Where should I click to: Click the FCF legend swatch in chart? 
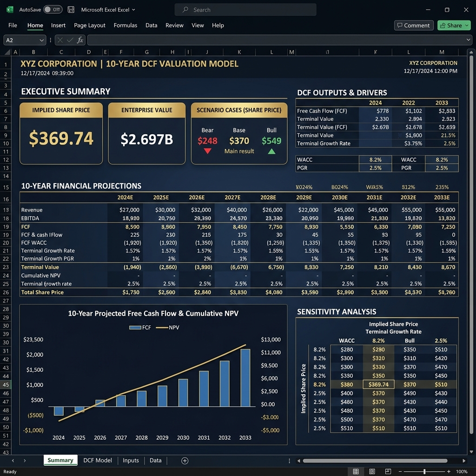[x=135, y=328]
